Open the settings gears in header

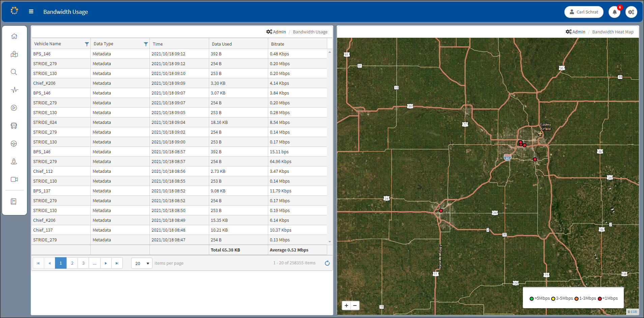click(631, 12)
